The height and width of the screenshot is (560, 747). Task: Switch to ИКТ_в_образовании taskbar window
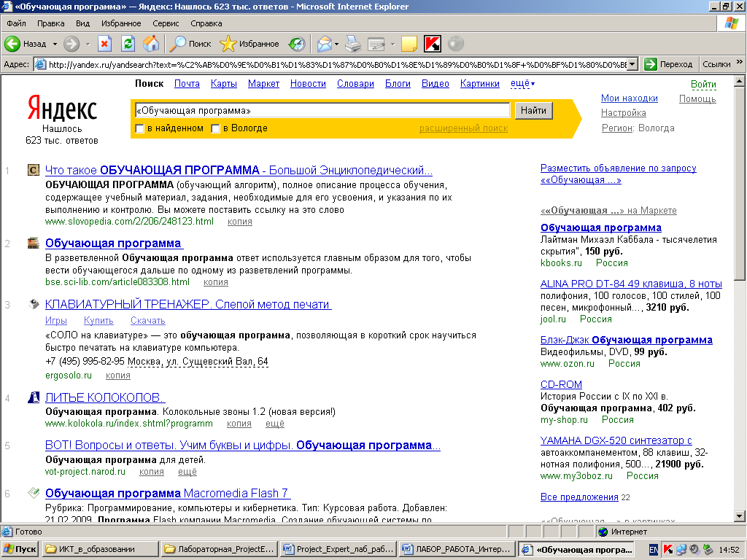point(100,550)
